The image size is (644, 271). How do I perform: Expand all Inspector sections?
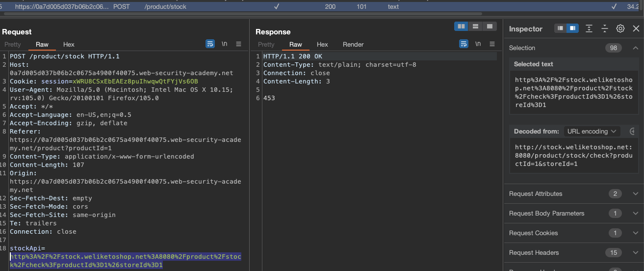tap(589, 29)
